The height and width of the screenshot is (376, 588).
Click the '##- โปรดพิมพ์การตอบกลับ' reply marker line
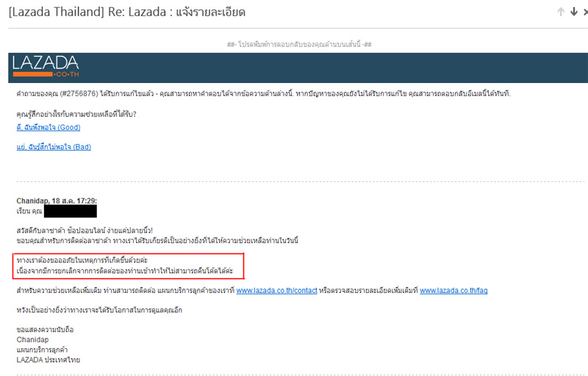(299, 44)
